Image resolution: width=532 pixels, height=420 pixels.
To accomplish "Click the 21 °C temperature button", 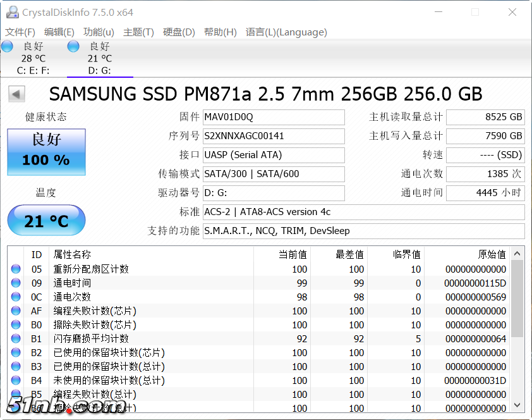I will [46, 221].
